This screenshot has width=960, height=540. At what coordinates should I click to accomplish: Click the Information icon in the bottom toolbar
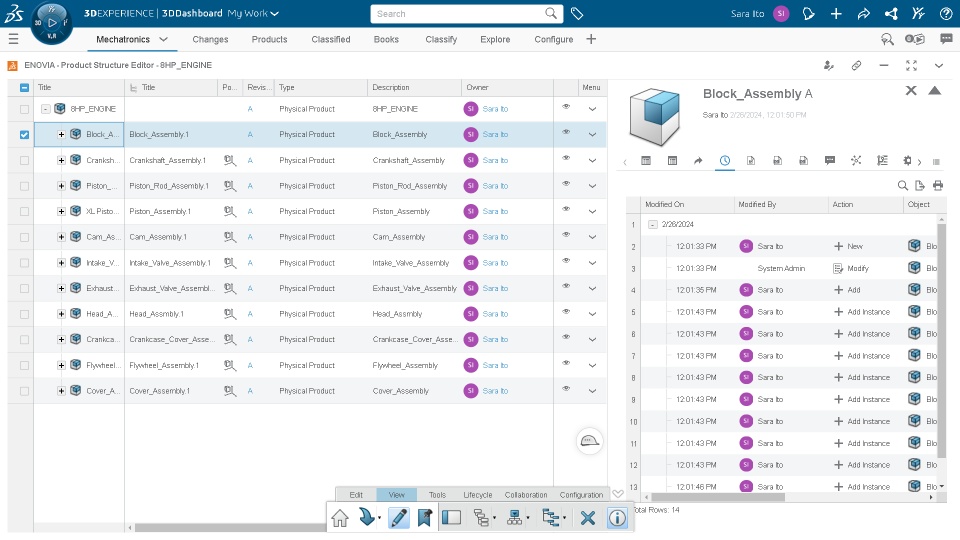(617, 518)
